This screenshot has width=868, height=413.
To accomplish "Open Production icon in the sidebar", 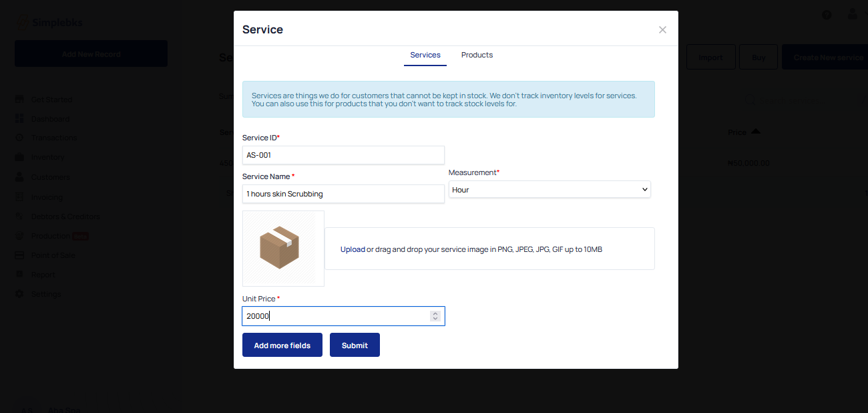I will 19,236.
